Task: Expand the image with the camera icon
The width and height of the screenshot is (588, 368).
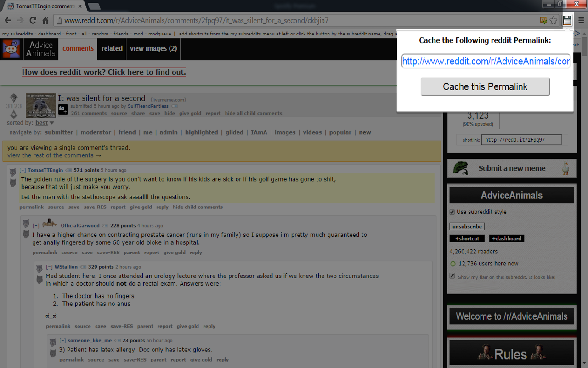Action: tap(63, 109)
